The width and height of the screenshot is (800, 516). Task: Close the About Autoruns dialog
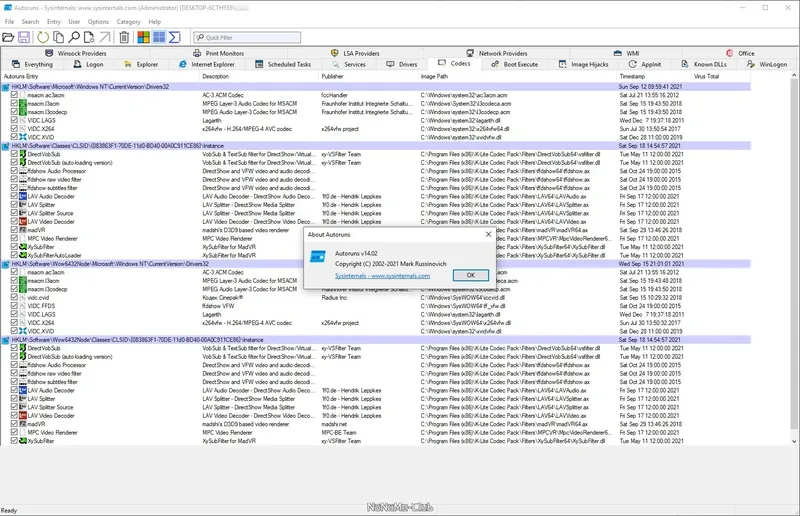pos(488,234)
